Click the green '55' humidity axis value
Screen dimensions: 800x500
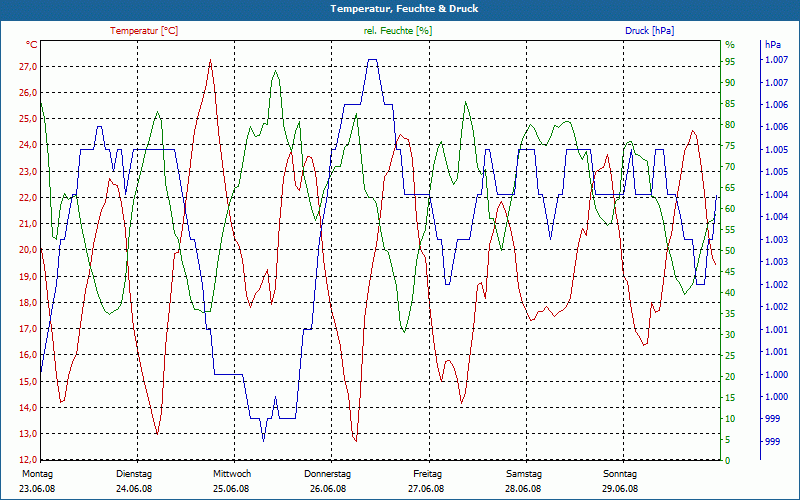point(730,230)
